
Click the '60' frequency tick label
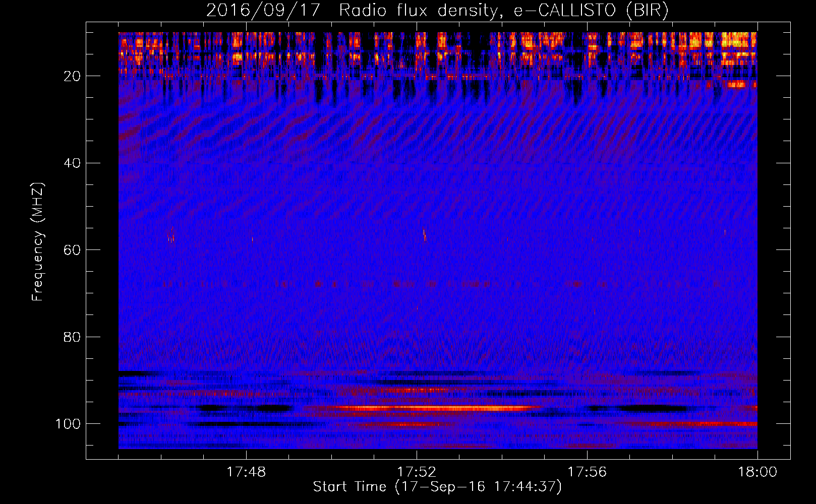tap(73, 250)
